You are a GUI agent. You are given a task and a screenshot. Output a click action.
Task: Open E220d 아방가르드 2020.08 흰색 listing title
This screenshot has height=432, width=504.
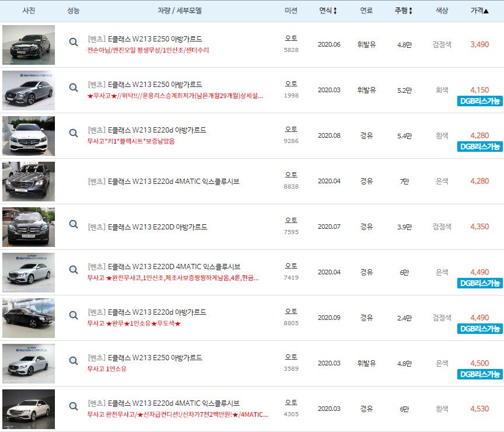pyautogui.click(x=147, y=130)
